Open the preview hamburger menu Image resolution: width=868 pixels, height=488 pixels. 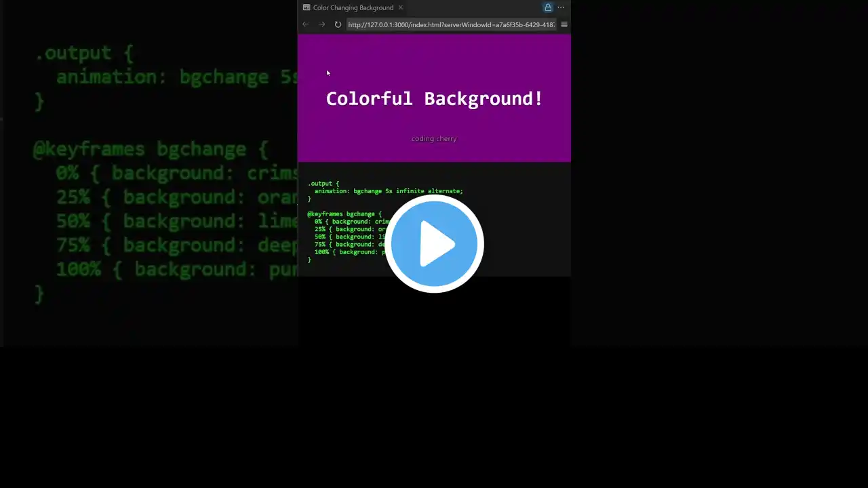tap(564, 24)
